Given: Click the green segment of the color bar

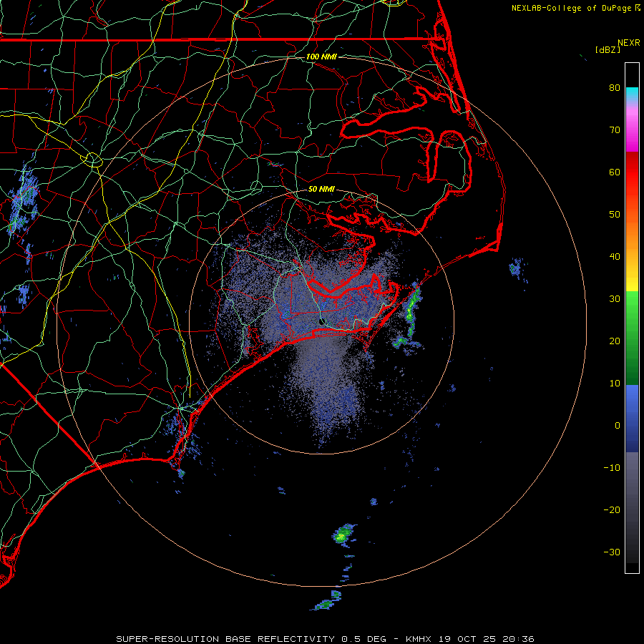Looking at the screenshot, I should point(632,338).
